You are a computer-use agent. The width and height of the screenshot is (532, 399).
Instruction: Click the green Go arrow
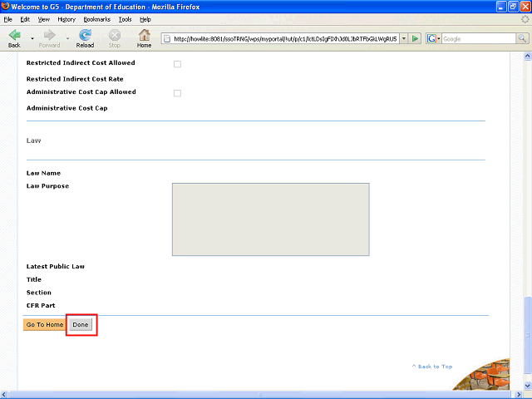[x=415, y=39]
